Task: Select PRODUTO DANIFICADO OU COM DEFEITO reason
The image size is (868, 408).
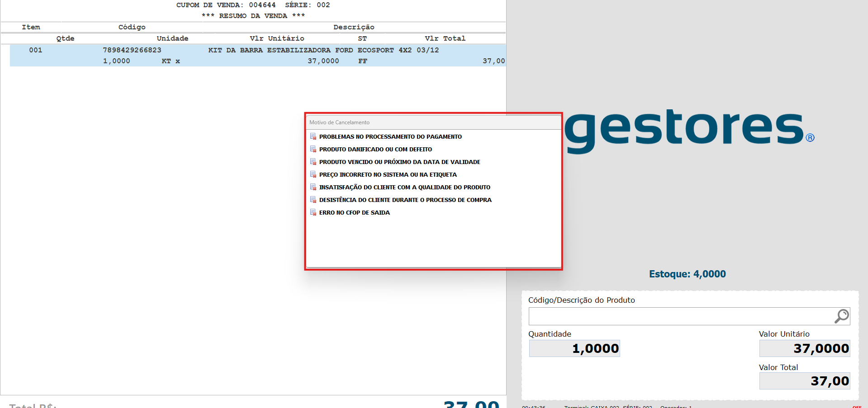Action: 375,149
